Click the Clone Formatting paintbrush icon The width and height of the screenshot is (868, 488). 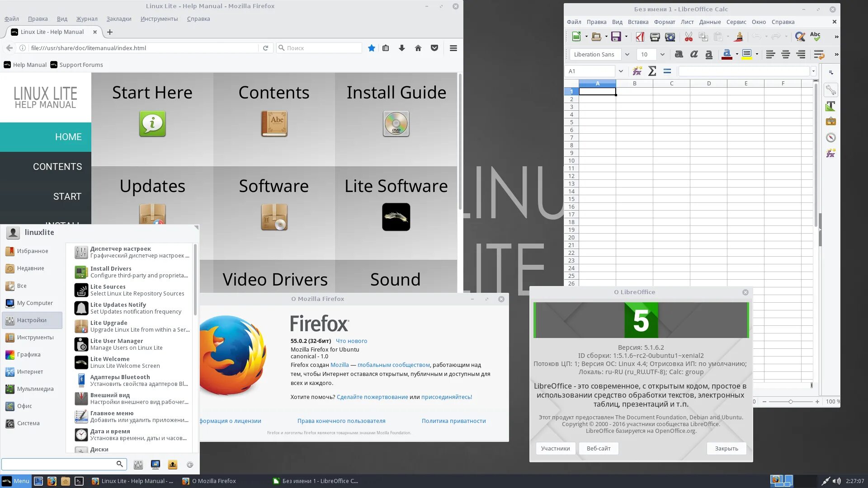(739, 37)
